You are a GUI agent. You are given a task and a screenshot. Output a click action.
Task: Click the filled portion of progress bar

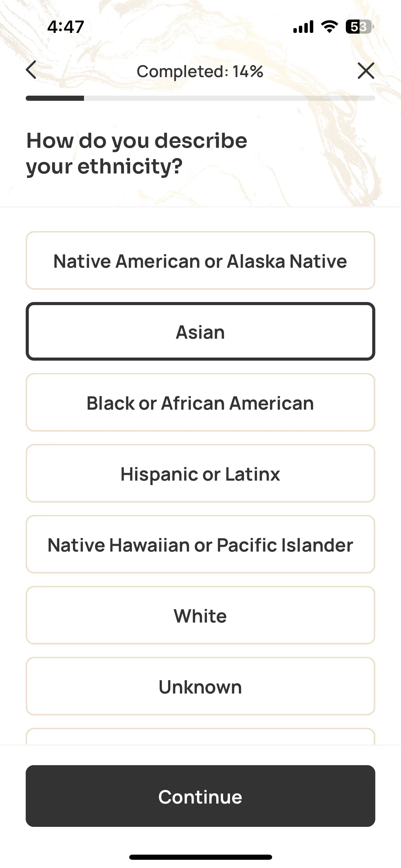[55, 98]
